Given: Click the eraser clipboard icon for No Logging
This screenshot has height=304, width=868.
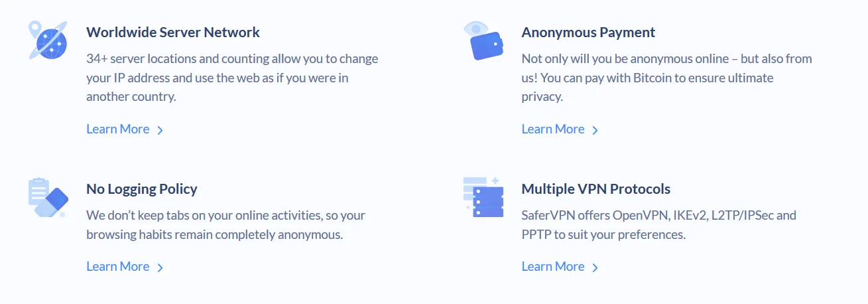Looking at the screenshot, I should [48, 196].
